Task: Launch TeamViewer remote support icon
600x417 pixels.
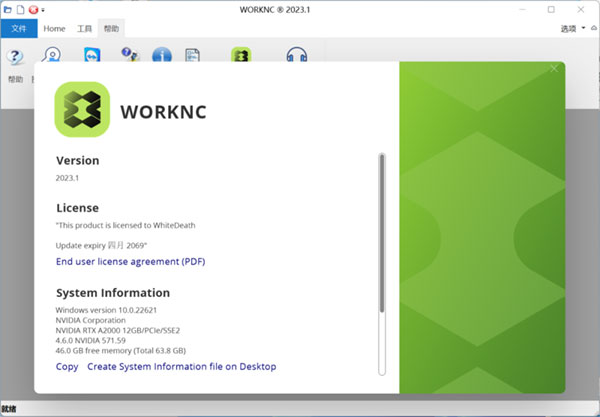Action: point(92,55)
